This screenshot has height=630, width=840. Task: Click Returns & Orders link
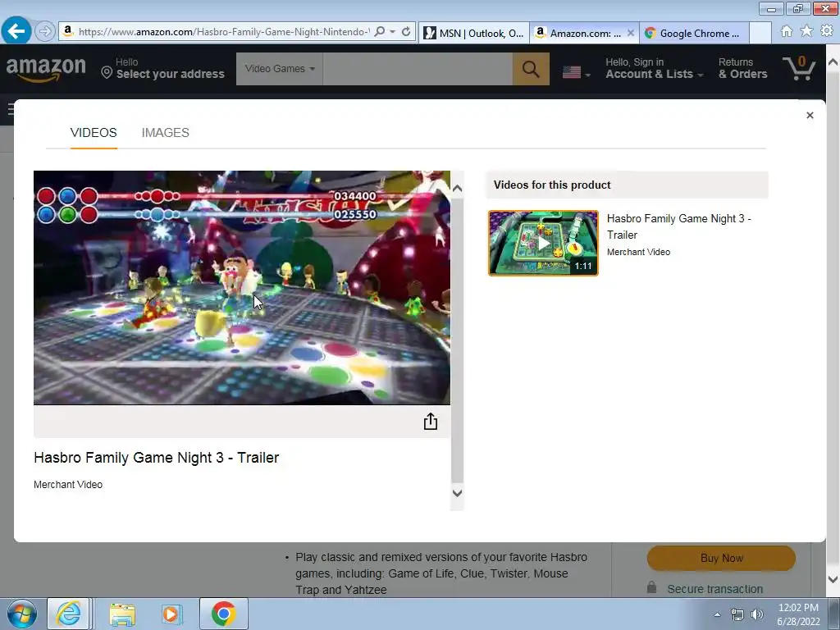point(742,69)
